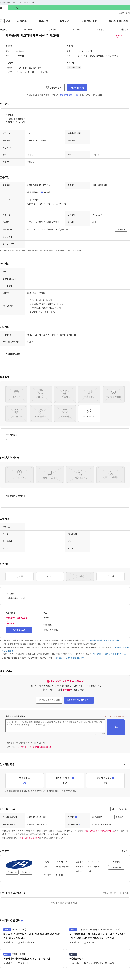Select the 서류 screening step
This screenshot has height=980, width=130.
(x=19, y=576)
